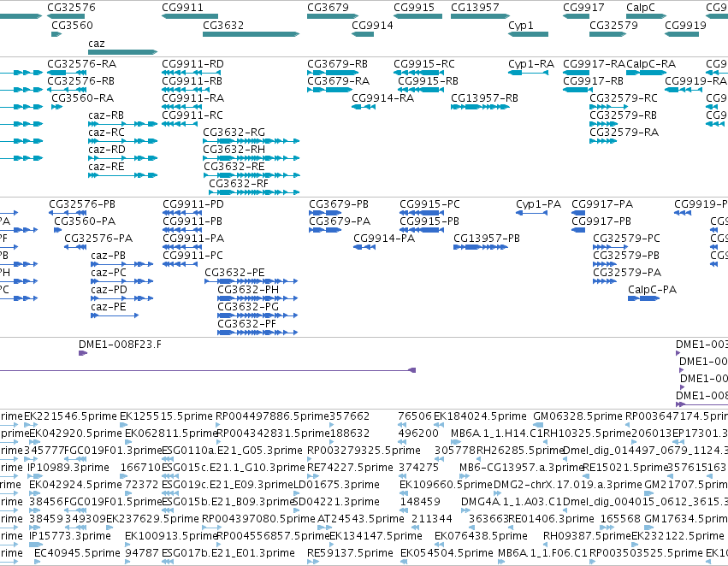Select the CG9915 gene label
Screen dimensions: 728x566
[x=414, y=8]
